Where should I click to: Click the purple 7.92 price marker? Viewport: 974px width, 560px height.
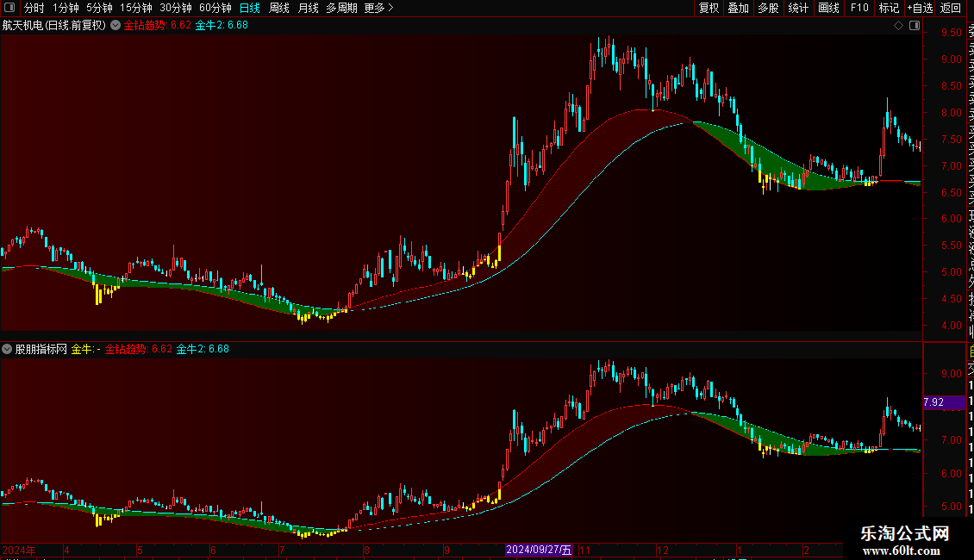point(944,402)
